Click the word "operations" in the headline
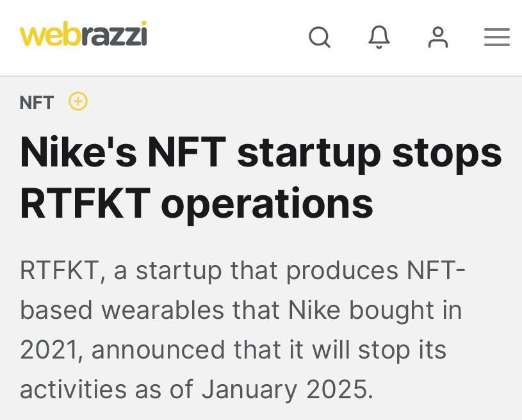Viewport: 522px width, 420px height. point(266,203)
